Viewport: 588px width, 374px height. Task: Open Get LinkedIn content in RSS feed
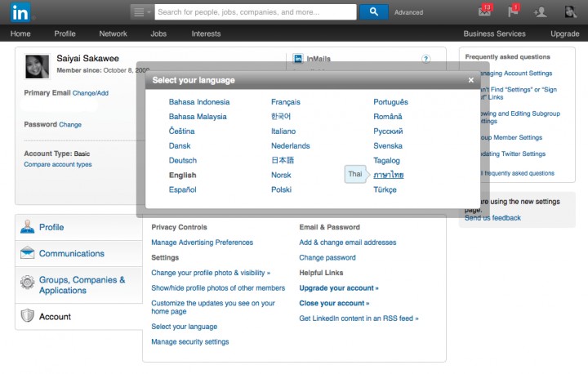[x=359, y=318]
